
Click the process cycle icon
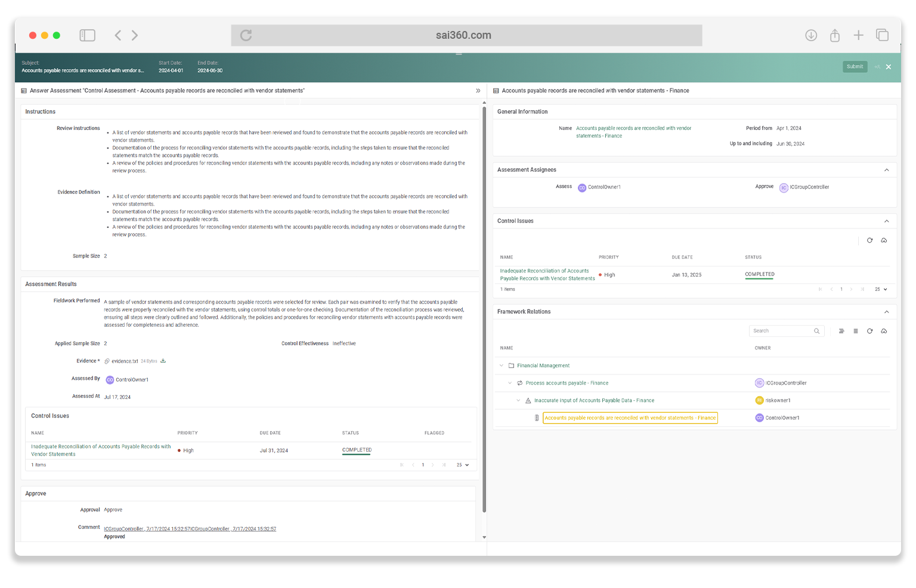[x=519, y=383]
